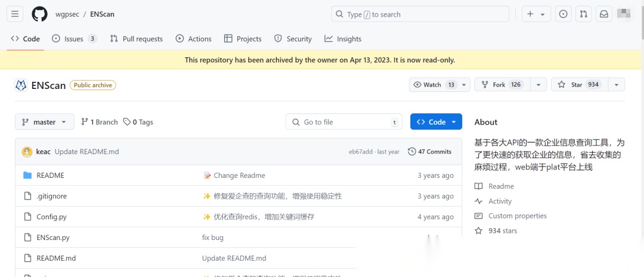Click the README.md file icon

27,258
